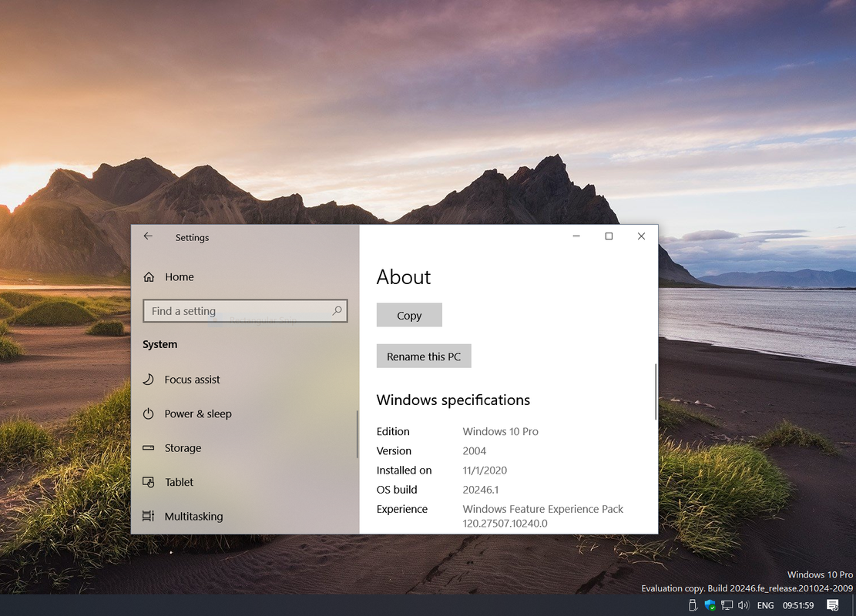Click the About page vertical scrollbar

655,392
